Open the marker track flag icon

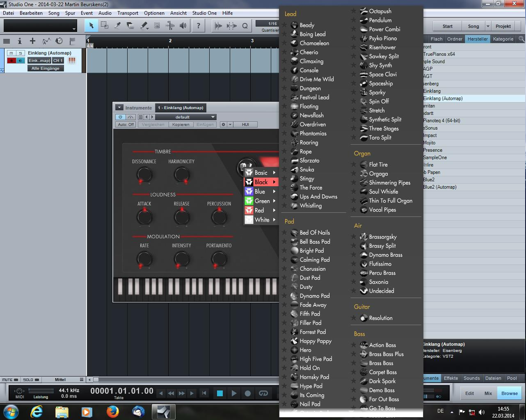(x=72, y=41)
